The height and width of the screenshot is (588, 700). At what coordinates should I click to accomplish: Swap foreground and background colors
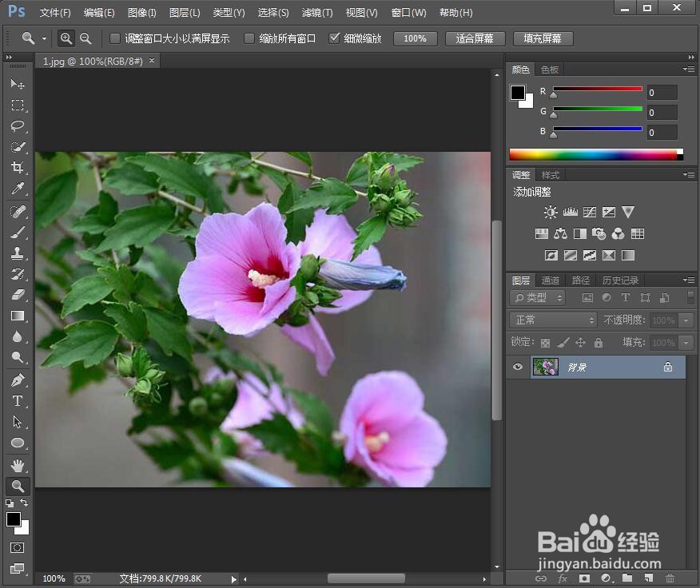25,503
